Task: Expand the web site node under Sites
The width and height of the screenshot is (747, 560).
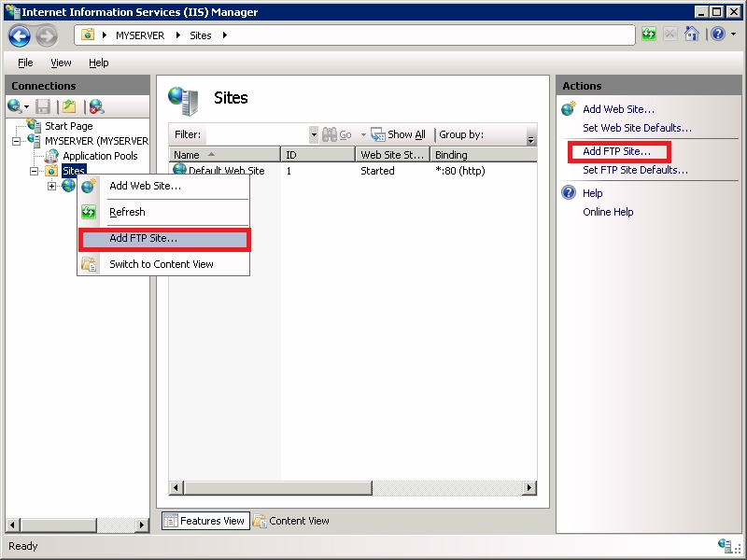Action: [51, 186]
